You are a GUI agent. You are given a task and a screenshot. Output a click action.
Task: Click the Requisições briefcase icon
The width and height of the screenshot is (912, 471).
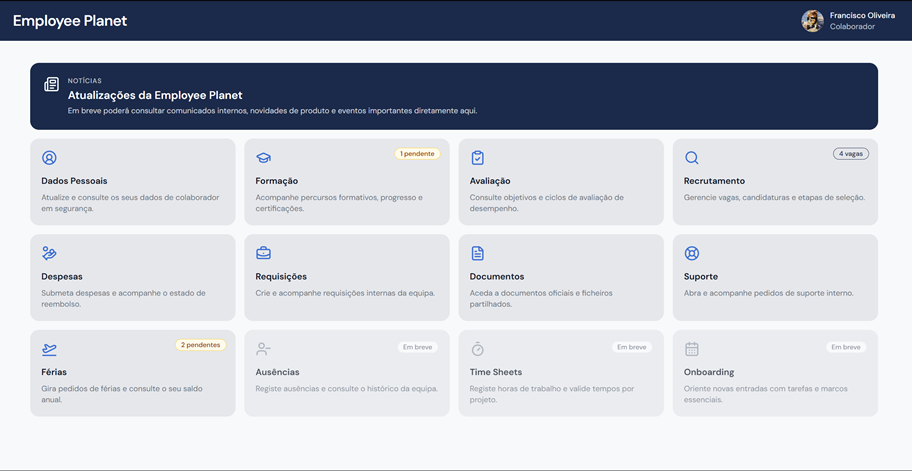click(x=263, y=253)
